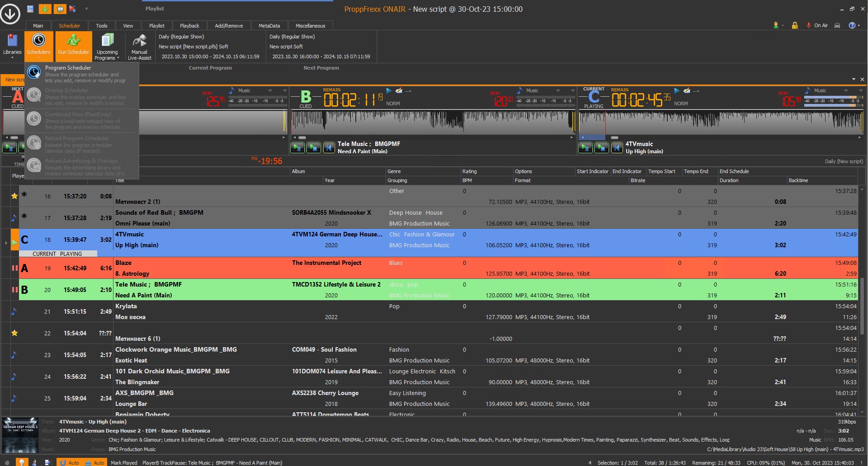Open the MetaData ribbon tab
This screenshot has height=466, width=868.
pos(269,26)
